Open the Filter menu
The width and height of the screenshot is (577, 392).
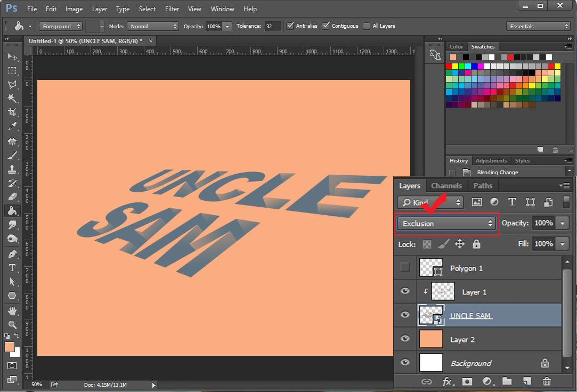[x=172, y=9]
